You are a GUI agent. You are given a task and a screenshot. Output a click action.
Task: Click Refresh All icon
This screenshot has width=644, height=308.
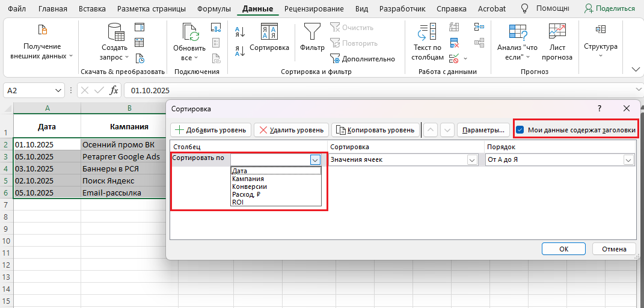point(190,31)
